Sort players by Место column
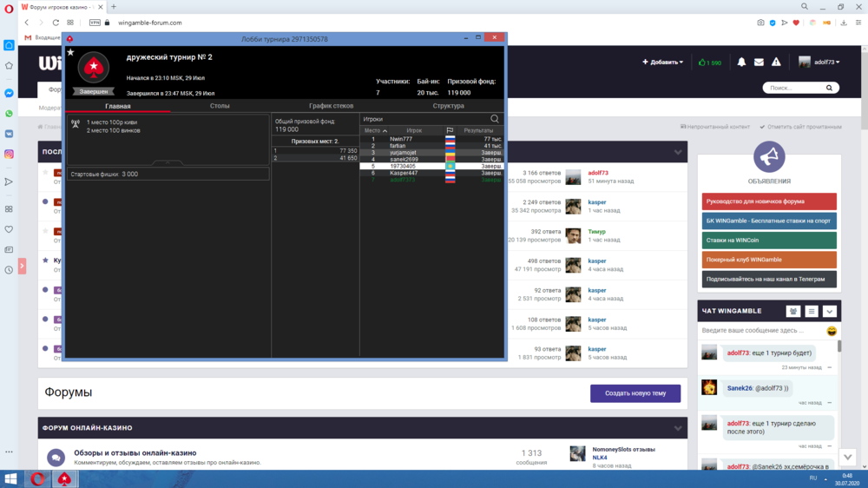The image size is (868, 488). (375, 130)
